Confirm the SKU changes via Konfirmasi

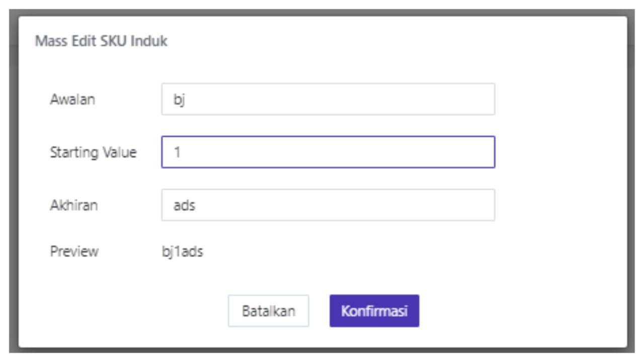pyautogui.click(x=374, y=310)
